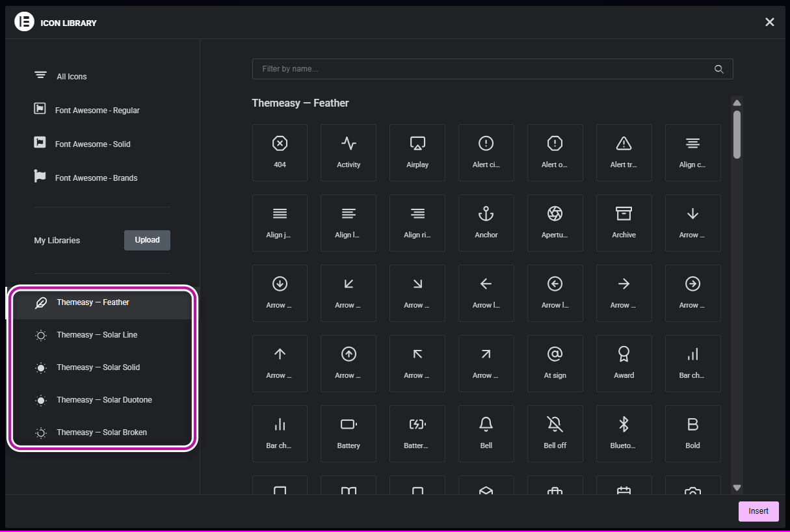Select the bar chart icon beside Battery
Image resolution: width=790 pixels, height=532 pixels.
coord(280,434)
